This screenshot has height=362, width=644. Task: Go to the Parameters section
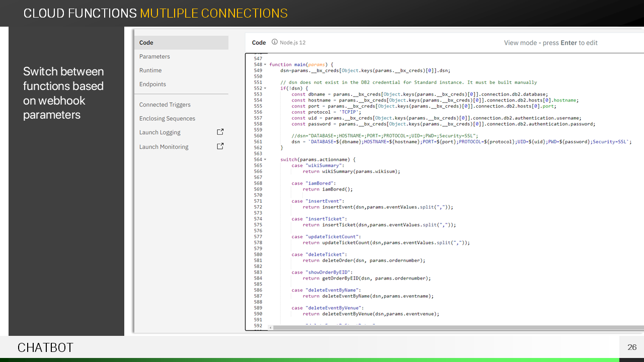pos(154,57)
